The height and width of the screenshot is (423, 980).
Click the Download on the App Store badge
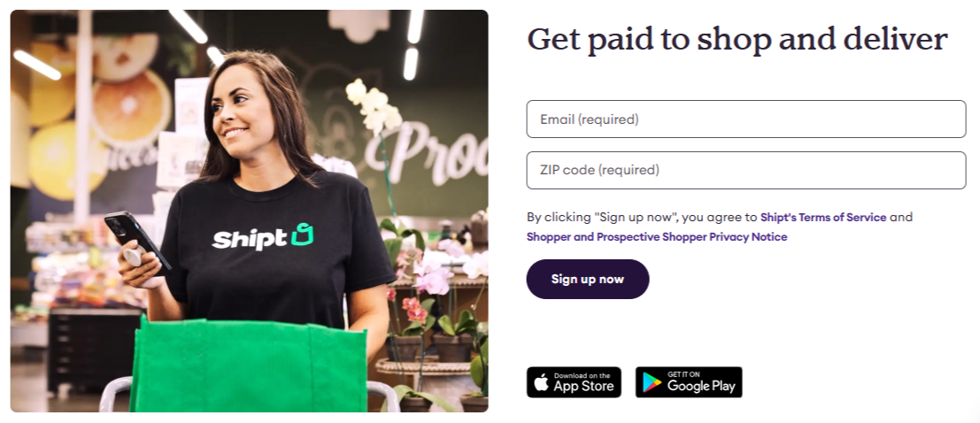click(x=574, y=381)
